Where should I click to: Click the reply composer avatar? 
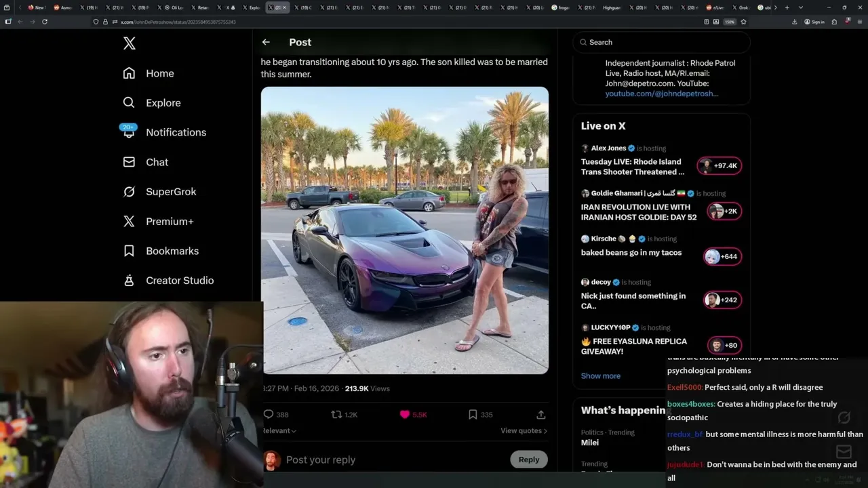(x=271, y=460)
